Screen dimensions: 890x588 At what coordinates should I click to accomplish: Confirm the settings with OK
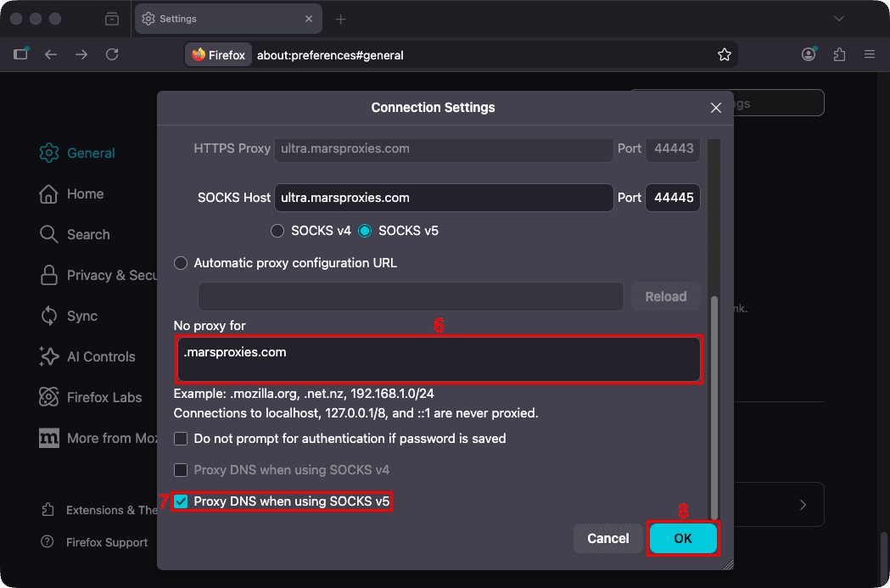pyautogui.click(x=683, y=538)
